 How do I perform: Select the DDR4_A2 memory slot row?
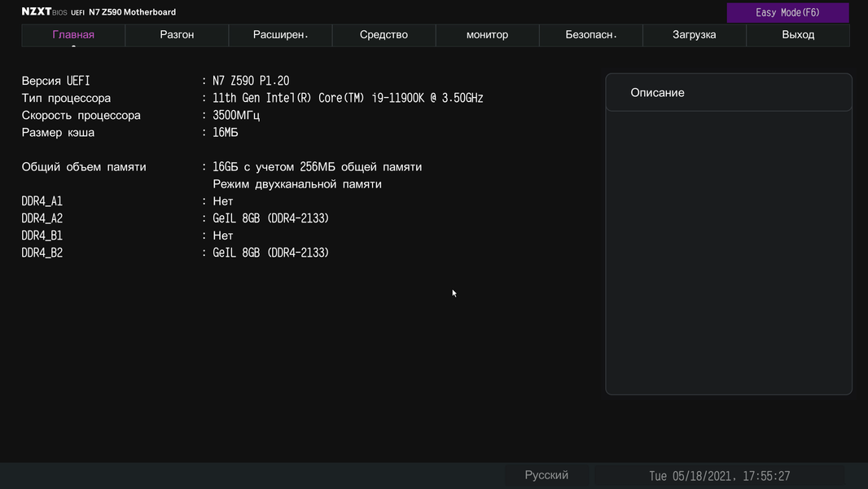pyautogui.click(x=42, y=218)
